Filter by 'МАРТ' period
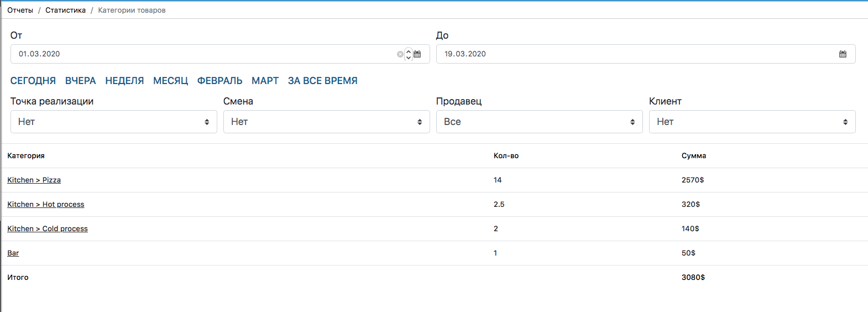 pyautogui.click(x=265, y=81)
